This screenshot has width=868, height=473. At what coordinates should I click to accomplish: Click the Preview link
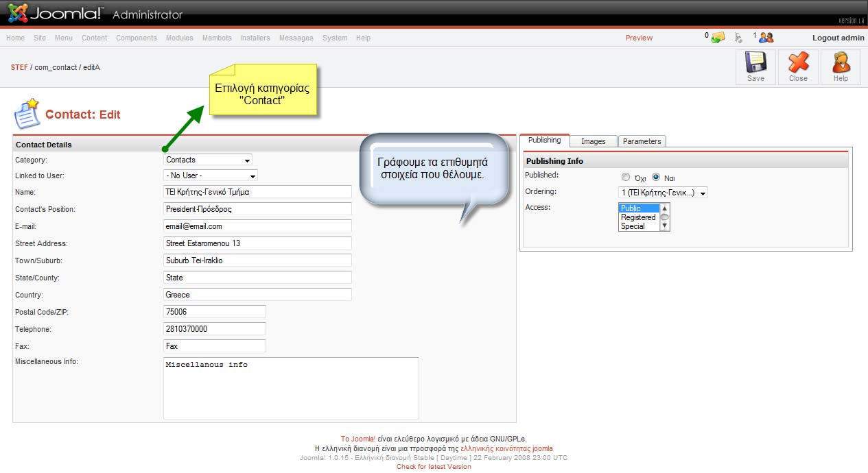(x=639, y=38)
